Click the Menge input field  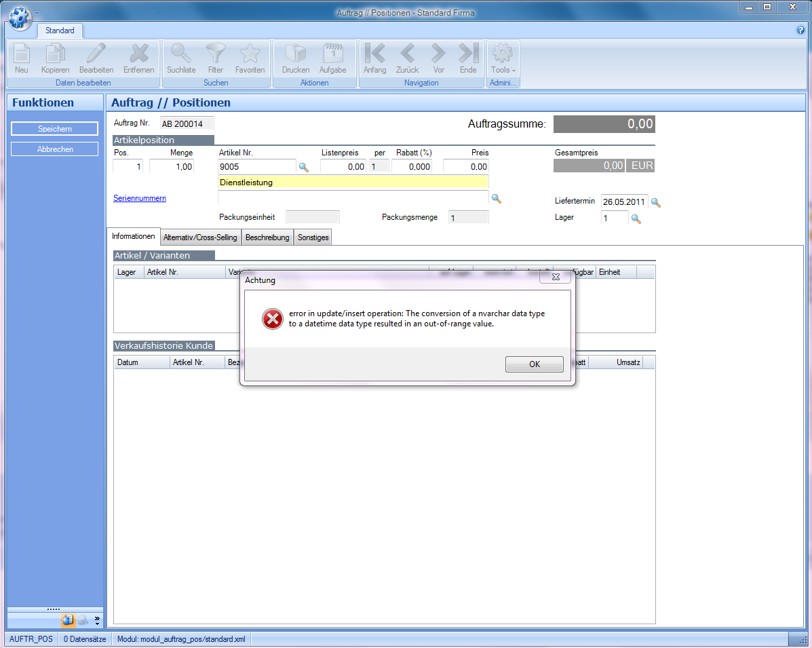172,166
